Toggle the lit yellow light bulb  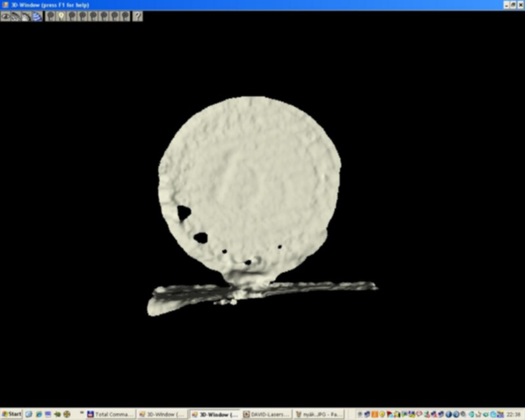(61, 16)
